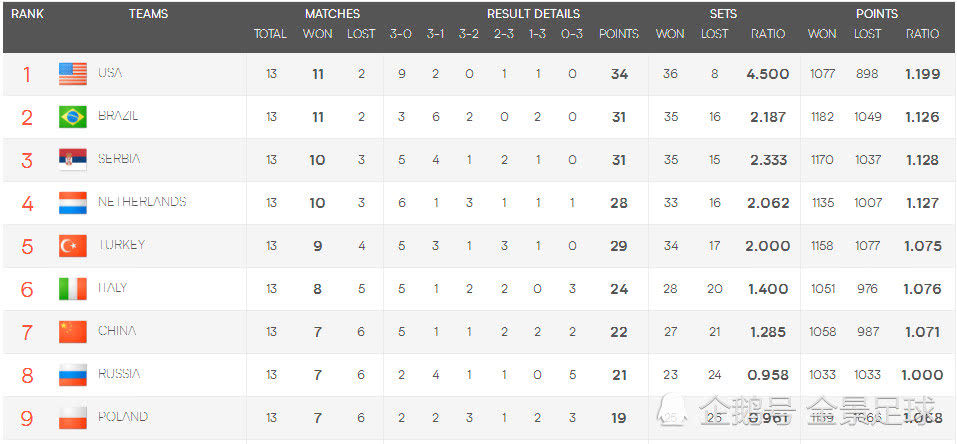Click the Poland flag icon
This screenshot has height=444, width=957.
[73, 417]
